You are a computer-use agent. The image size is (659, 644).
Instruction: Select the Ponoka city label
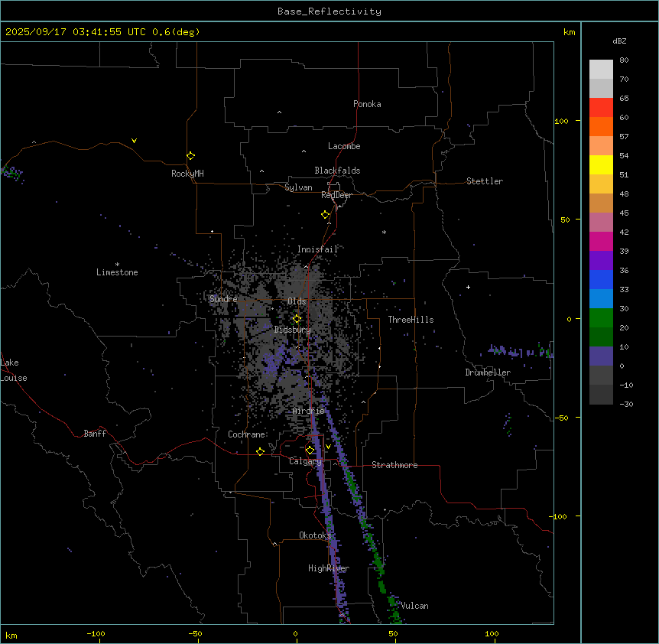tap(367, 104)
